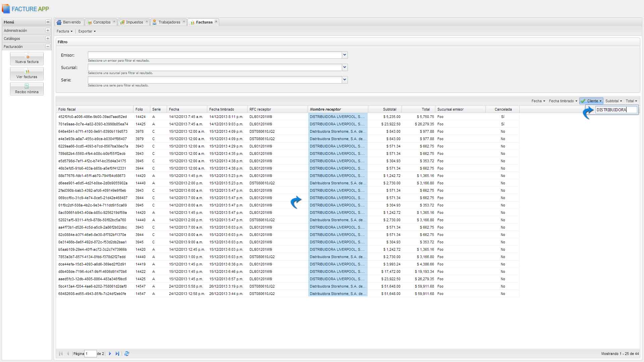This screenshot has height=362, width=644.
Task: Open the Factura menu button
Action: (x=64, y=31)
